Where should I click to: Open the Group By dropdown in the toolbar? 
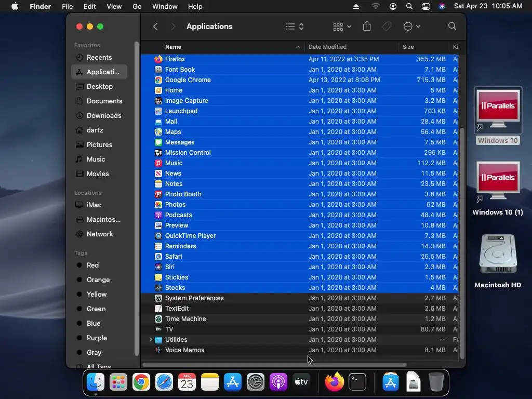click(342, 26)
